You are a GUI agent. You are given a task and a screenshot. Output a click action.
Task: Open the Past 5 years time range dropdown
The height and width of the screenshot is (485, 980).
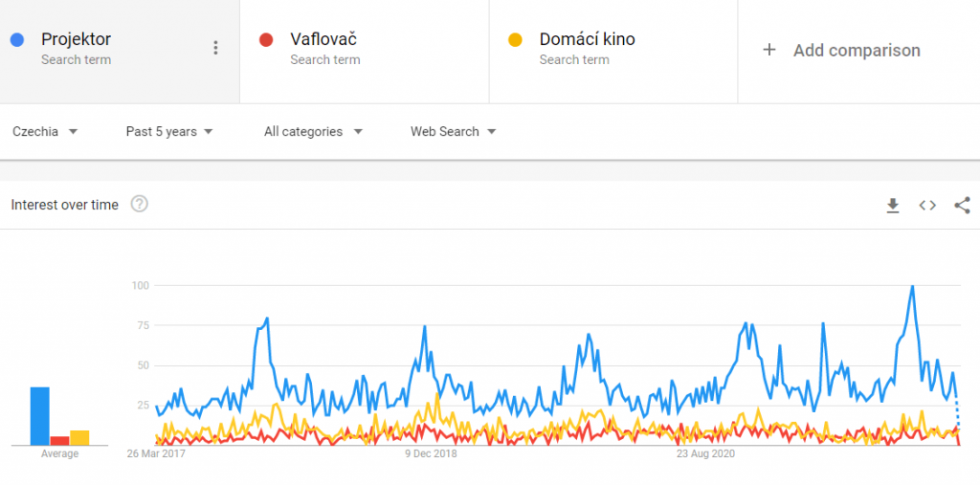[169, 132]
